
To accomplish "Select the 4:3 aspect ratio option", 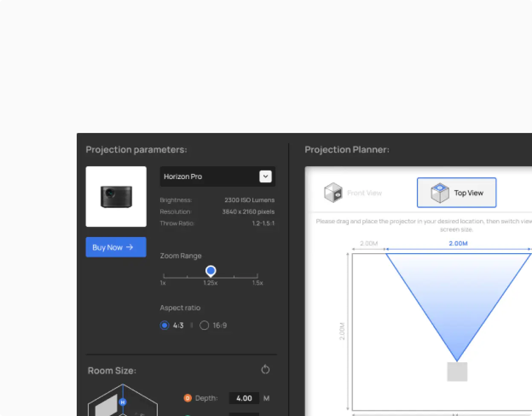I will pos(165,325).
